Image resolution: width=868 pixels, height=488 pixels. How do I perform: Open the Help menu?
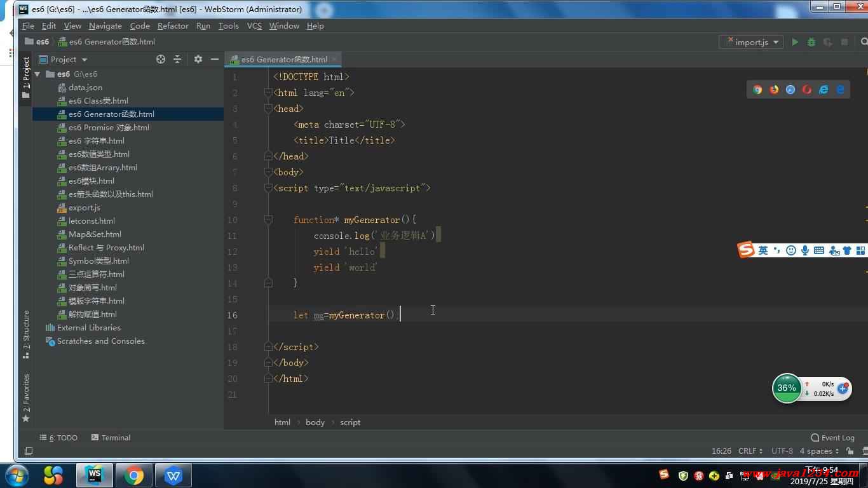tap(315, 26)
